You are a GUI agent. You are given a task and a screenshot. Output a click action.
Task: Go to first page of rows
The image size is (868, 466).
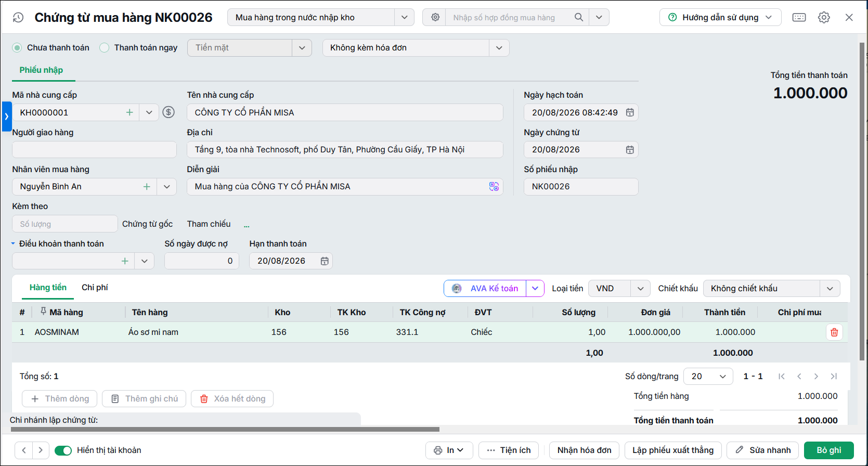point(781,377)
